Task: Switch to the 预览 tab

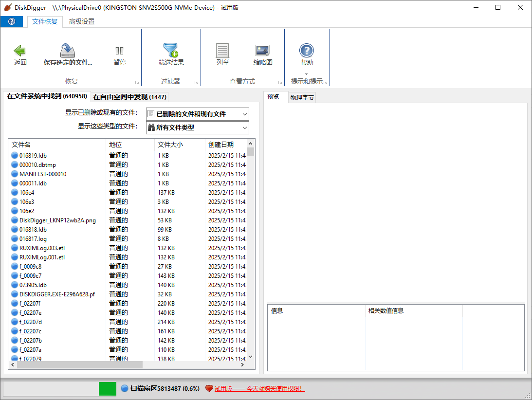Action: tap(273, 97)
